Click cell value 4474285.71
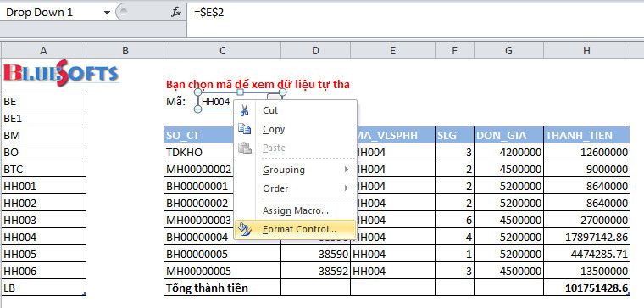The width and height of the screenshot is (644, 308). [x=586, y=255]
